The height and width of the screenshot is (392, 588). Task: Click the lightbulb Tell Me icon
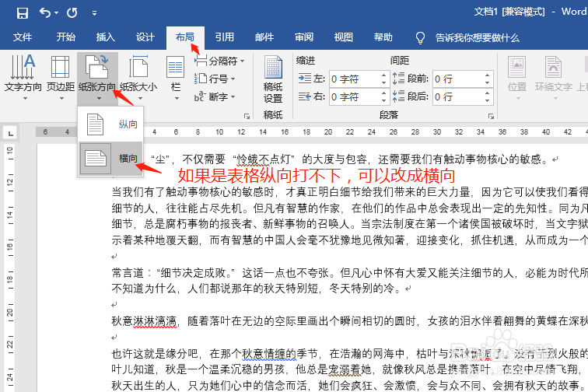point(420,37)
